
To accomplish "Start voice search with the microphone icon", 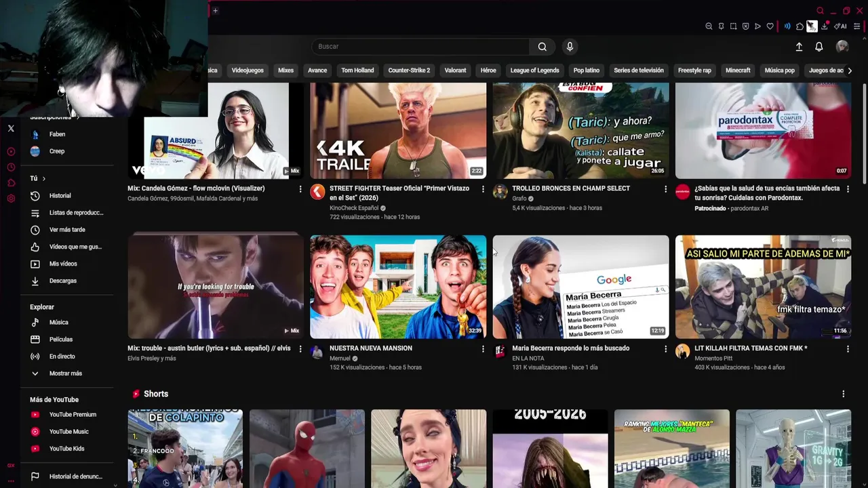I will click(570, 46).
